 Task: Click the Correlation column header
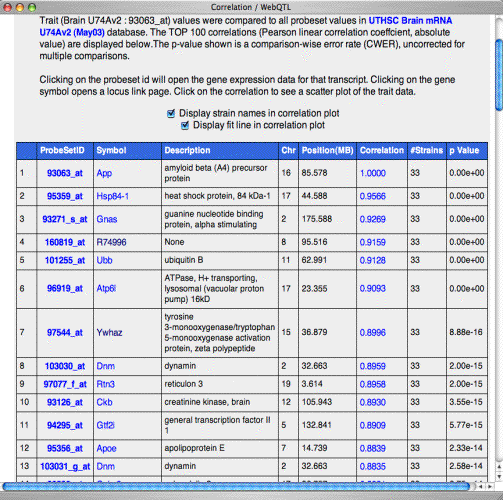(x=382, y=150)
